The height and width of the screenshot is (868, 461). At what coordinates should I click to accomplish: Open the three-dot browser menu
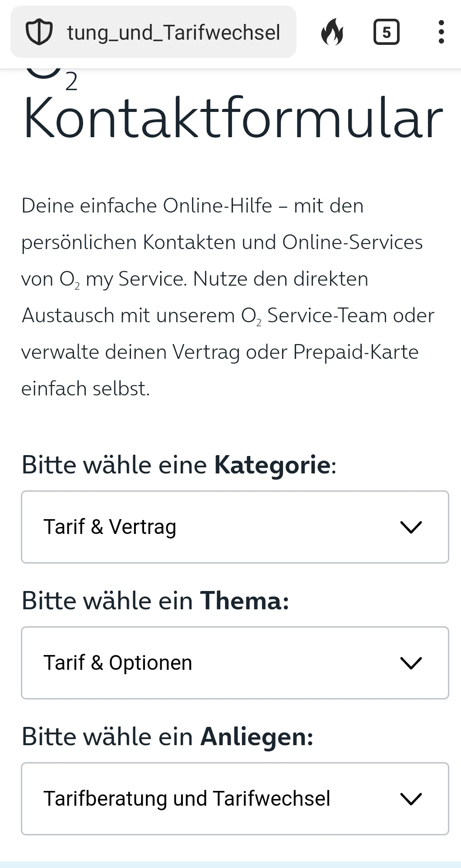pyautogui.click(x=441, y=32)
